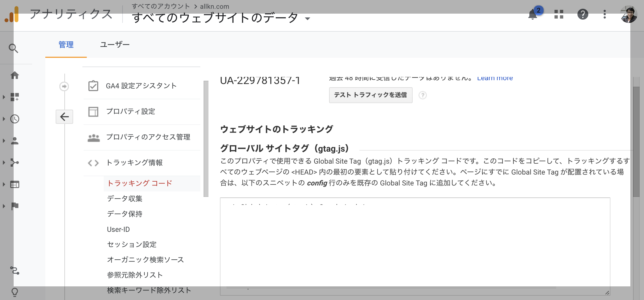This screenshot has width=644, height=300.
Task: Open the Acquisition arrows icon
Action: 15,163
